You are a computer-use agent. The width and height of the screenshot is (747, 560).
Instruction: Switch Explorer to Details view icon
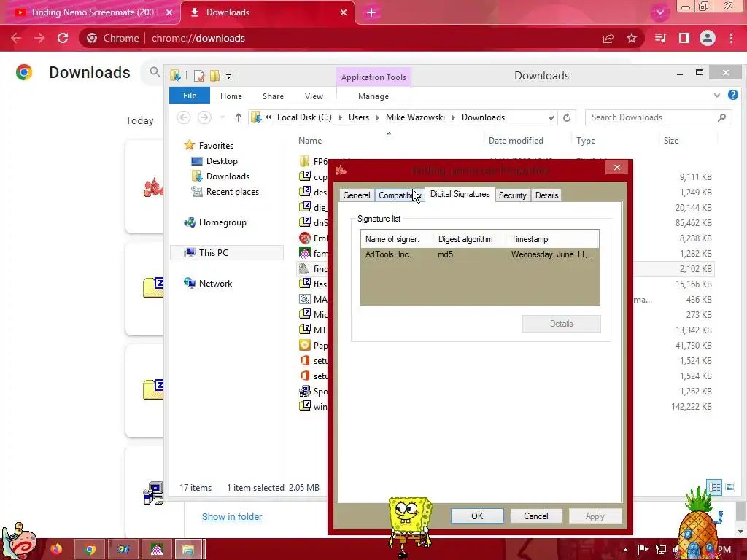(714, 487)
